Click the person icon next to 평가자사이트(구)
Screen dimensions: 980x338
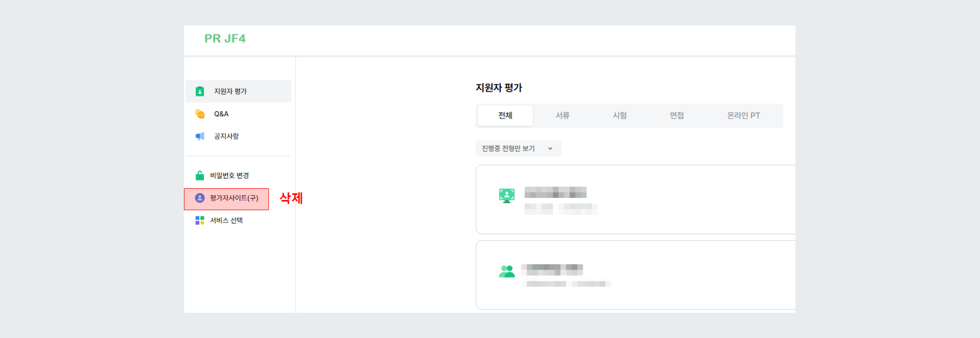point(200,199)
